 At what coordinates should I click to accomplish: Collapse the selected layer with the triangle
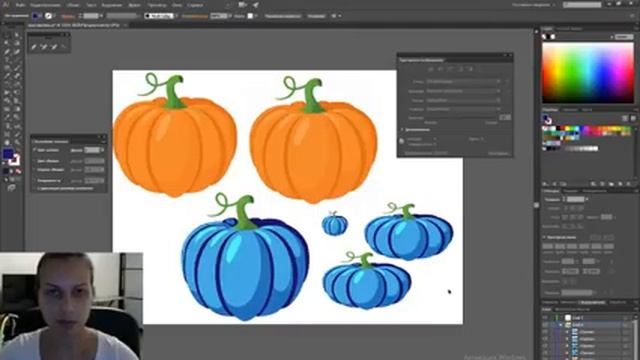(x=560, y=325)
